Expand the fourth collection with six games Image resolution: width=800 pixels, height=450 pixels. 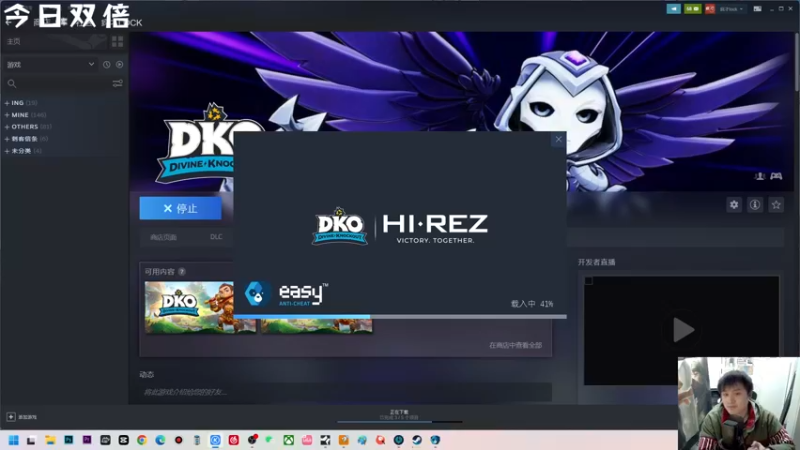tap(26, 139)
